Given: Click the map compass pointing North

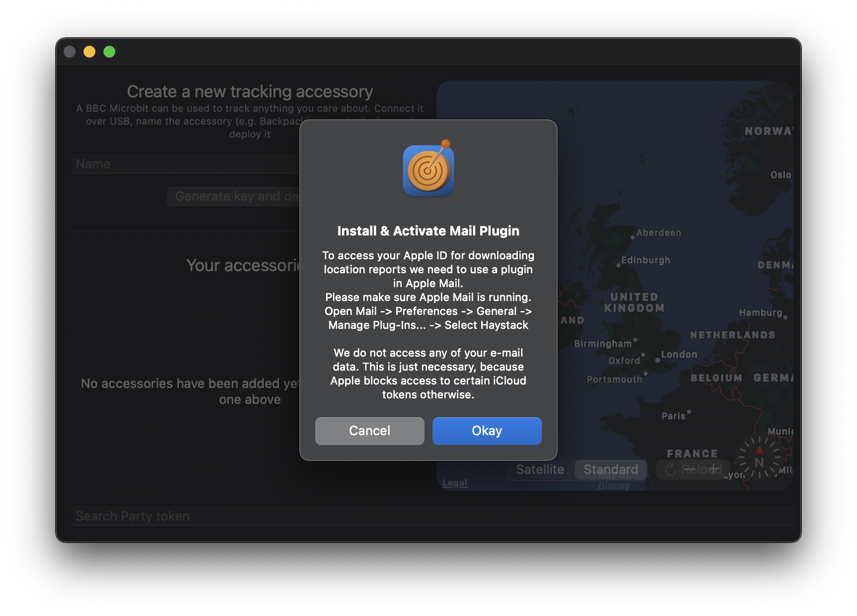Looking at the screenshot, I should [x=759, y=458].
